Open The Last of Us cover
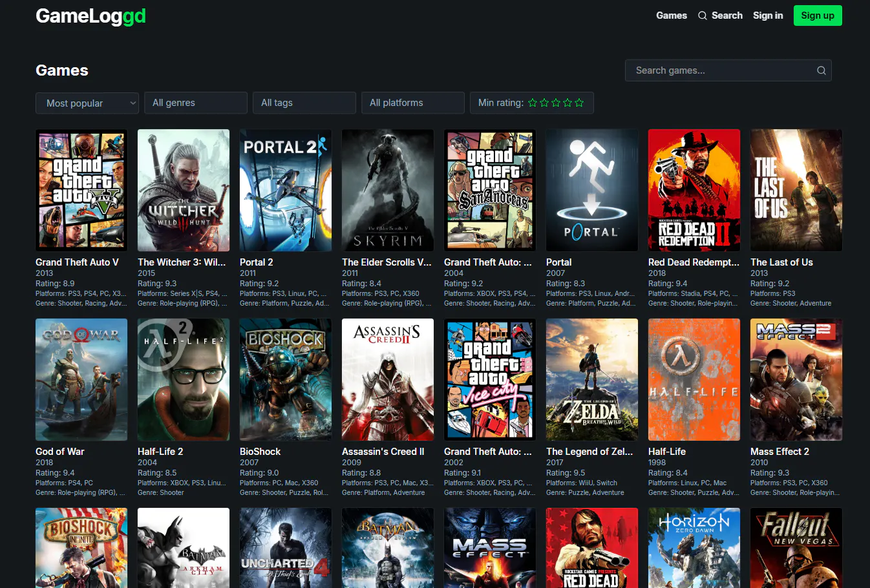This screenshot has width=870, height=588. pos(796,190)
